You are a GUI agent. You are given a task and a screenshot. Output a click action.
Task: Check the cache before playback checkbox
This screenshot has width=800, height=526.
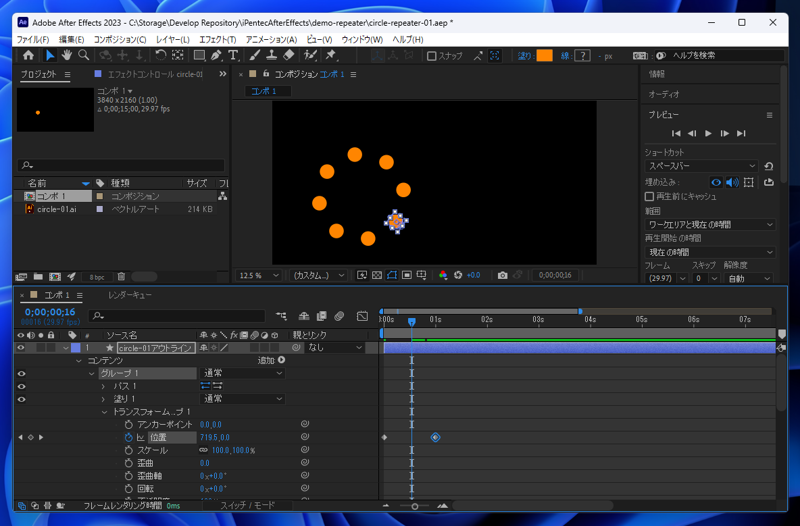coord(650,197)
